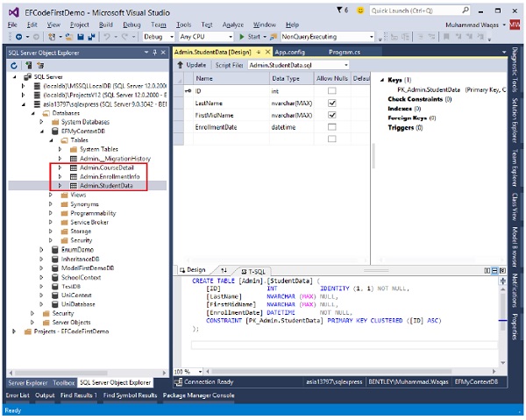The image size is (526, 420).
Task: Click the EFMyContextDB database icon
Action: point(54,131)
